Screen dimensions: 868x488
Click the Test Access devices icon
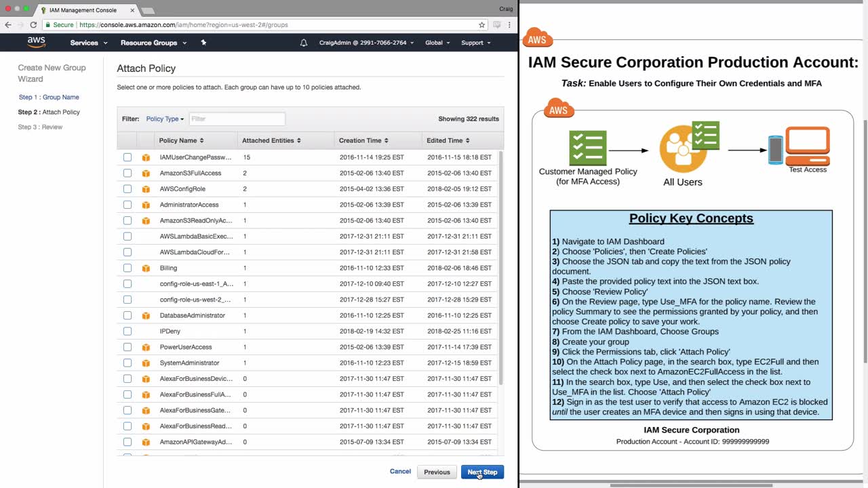coord(799,146)
